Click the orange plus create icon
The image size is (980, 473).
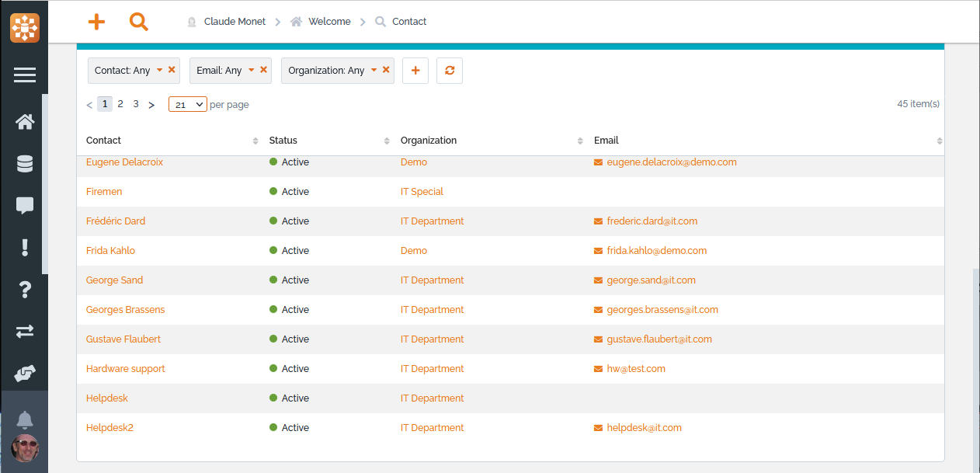96,22
